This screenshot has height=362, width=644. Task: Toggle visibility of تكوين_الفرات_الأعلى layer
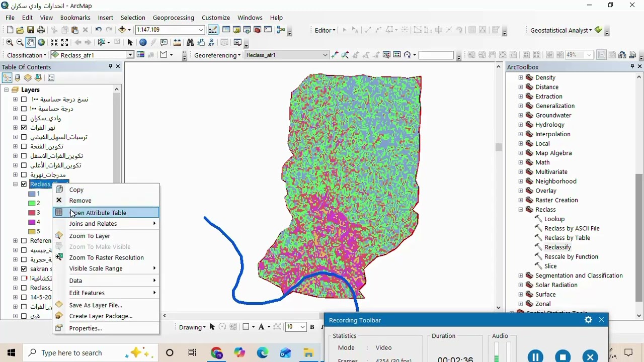pyautogui.click(x=24, y=165)
